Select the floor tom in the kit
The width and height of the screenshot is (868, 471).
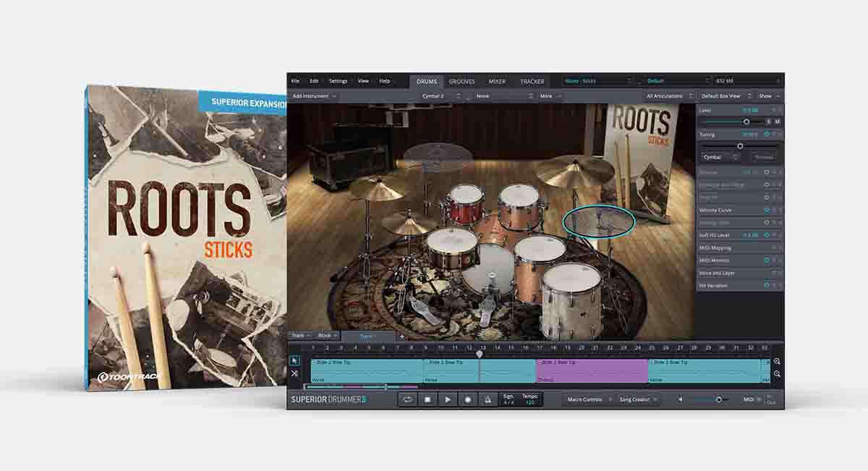point(571,300)
